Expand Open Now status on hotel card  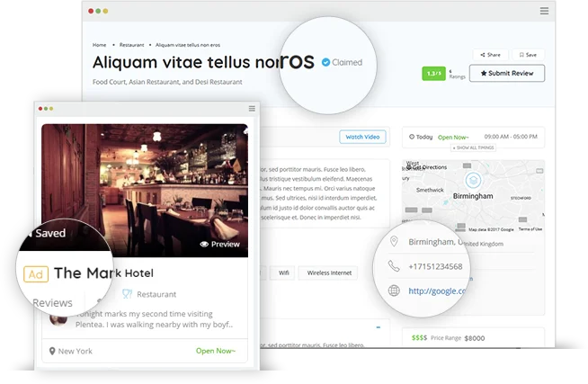(x=216, y=351)
